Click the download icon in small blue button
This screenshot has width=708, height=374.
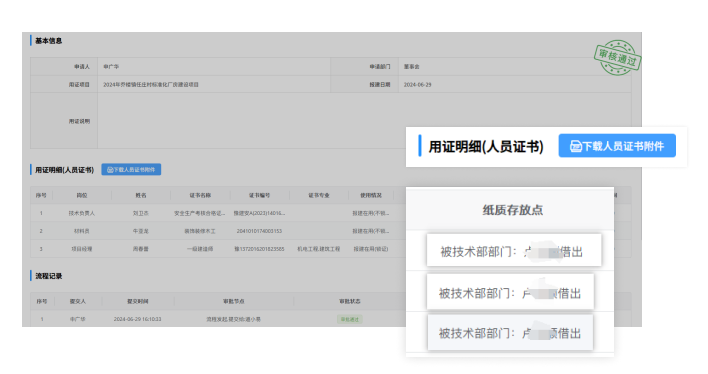pos(110,170)
